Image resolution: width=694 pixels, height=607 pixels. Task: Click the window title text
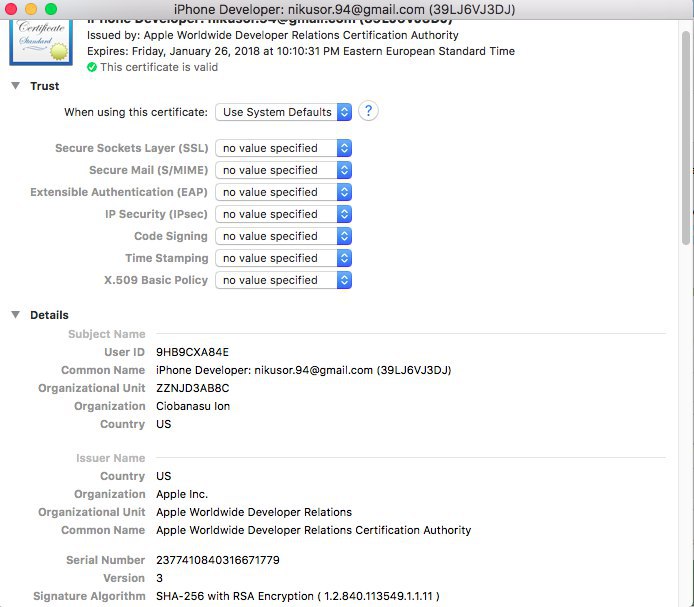point(344,9)
